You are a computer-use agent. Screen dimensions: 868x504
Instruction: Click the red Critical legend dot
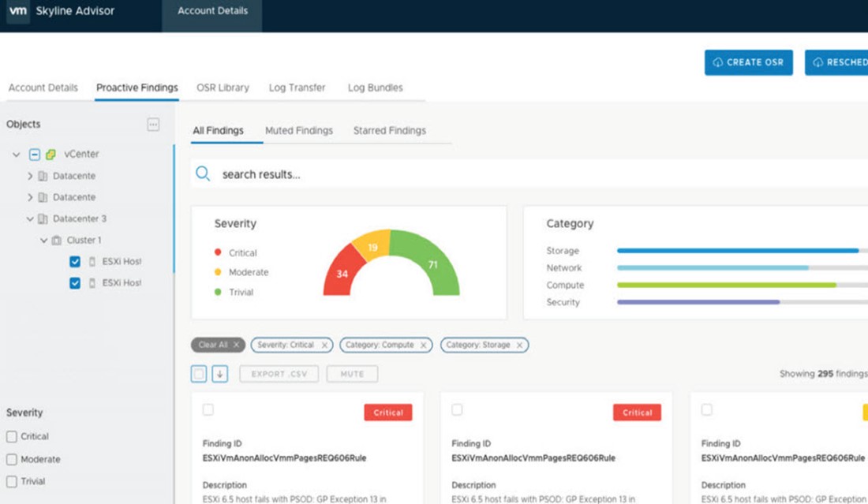[x=218, y=252]
